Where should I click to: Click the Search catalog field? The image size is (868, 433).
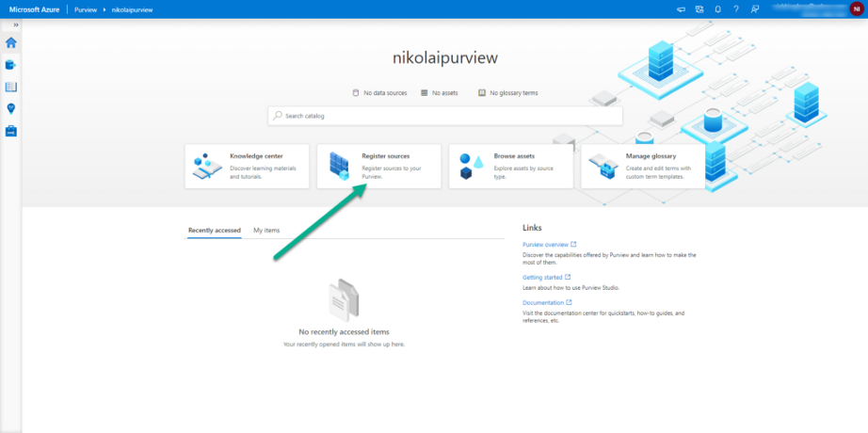click(x=445, y=117)
